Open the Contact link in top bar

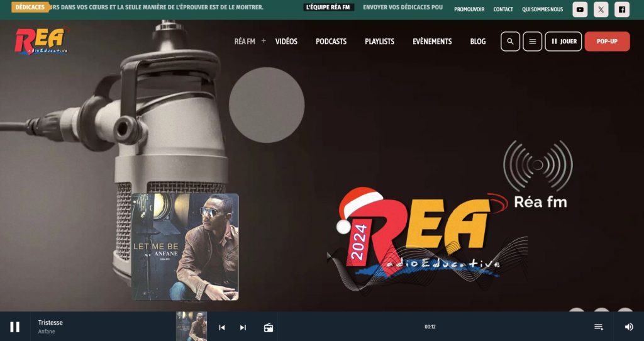click(503, 9)
